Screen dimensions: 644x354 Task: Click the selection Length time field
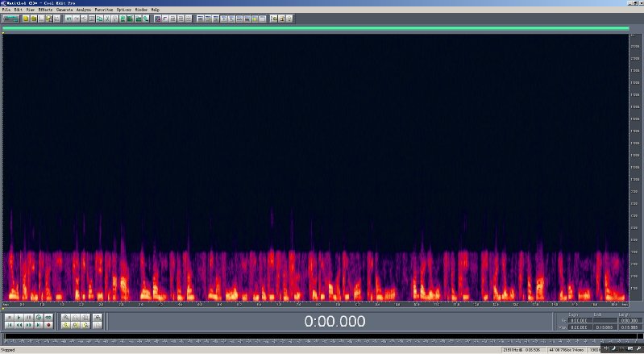(x=629, y=320)
